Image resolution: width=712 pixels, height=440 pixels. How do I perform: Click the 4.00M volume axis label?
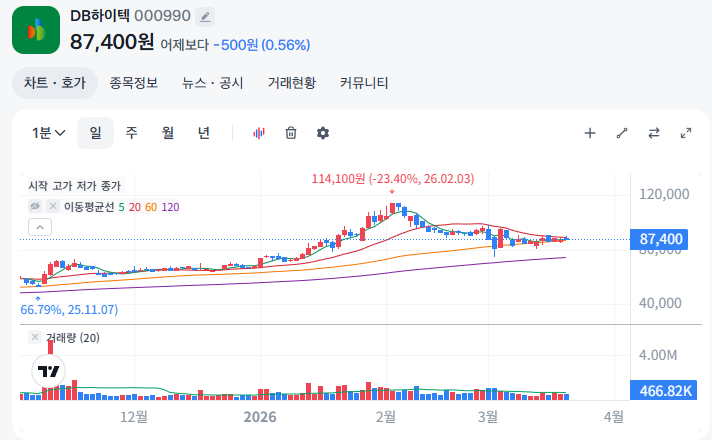(x=658, y=355)
